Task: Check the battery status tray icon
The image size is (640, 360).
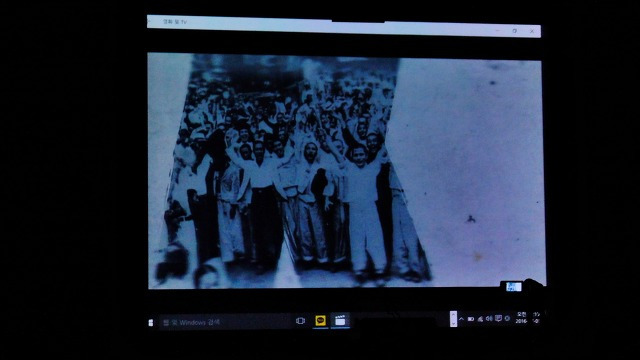Action: point(471,319)
